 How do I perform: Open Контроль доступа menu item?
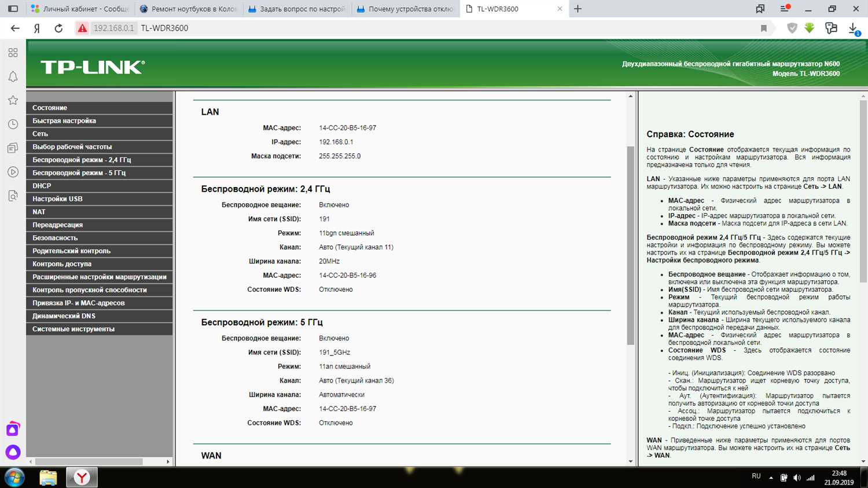(100, 264)
